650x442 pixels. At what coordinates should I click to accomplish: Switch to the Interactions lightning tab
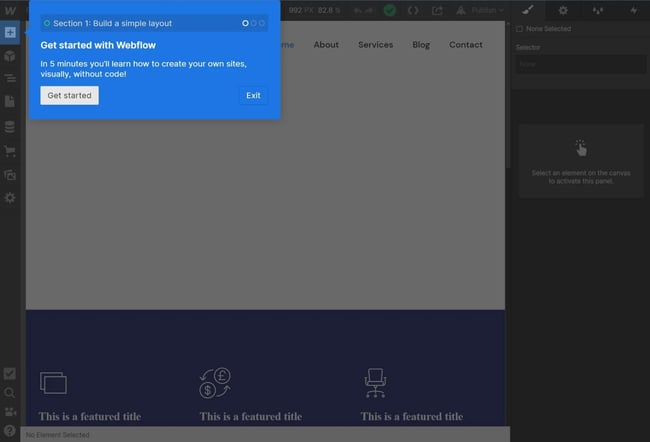pos(633,10)
